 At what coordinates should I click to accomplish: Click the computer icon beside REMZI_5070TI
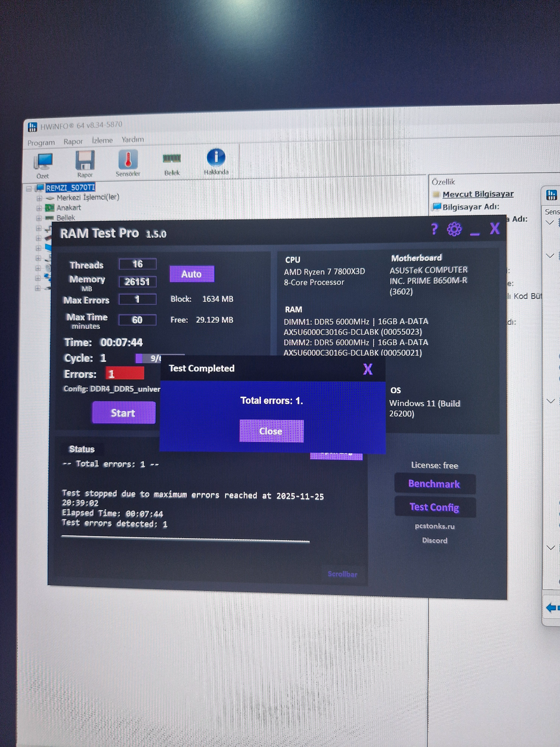click(x=40, y=188)
